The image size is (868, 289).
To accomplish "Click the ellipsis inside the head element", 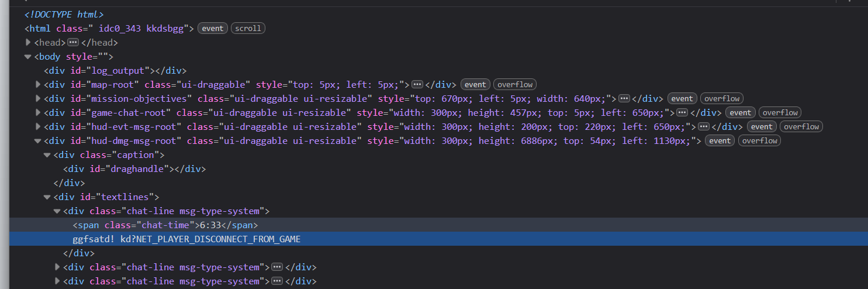I will [x=73, y=43].
